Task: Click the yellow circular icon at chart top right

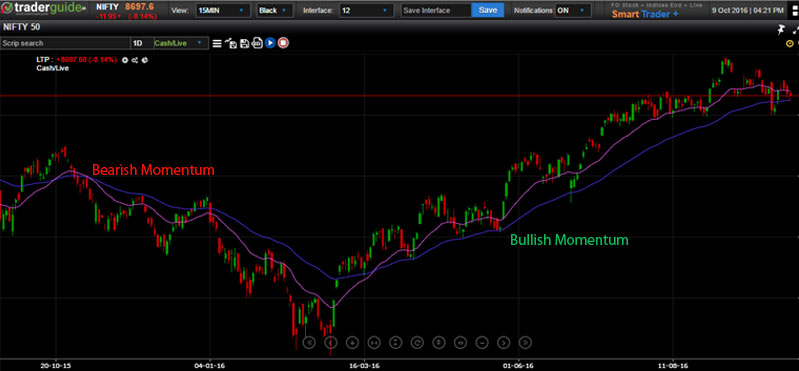Action: pyautogui.click(x=790, y=44)
